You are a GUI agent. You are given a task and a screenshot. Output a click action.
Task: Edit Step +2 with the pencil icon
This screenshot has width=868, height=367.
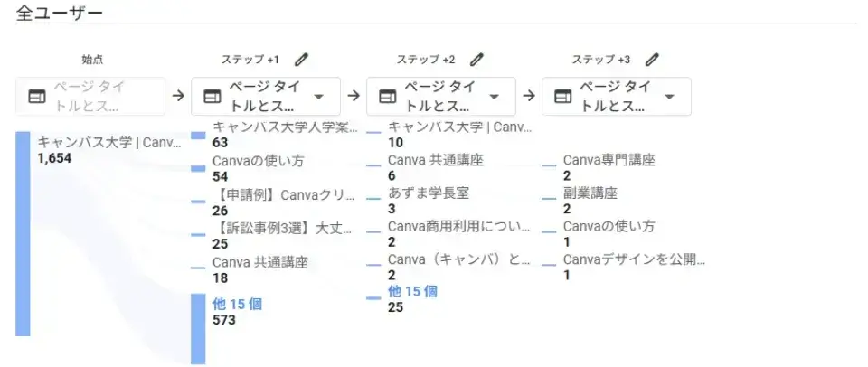(x=476, y=60)
